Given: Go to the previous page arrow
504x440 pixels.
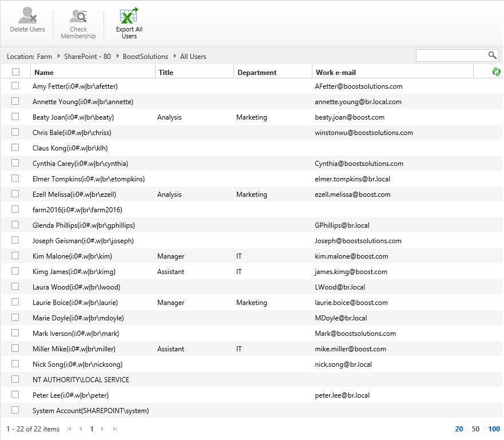Looking at the screenshot, I should [81, 429].
